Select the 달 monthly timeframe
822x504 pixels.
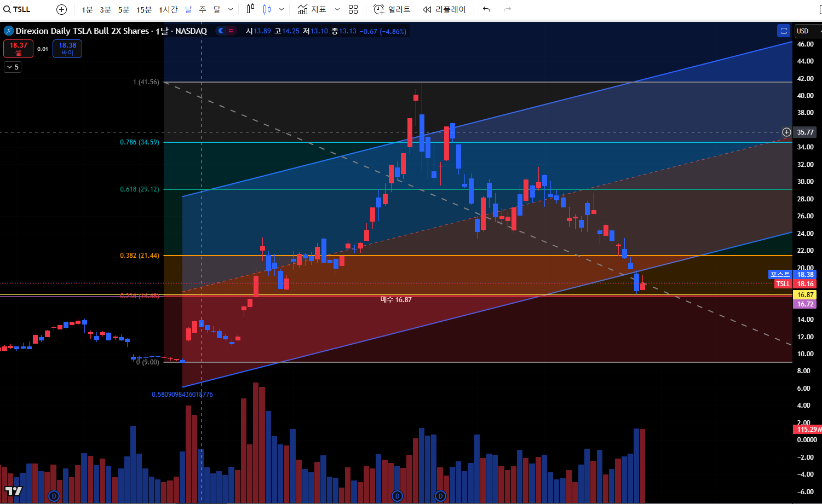217,10
